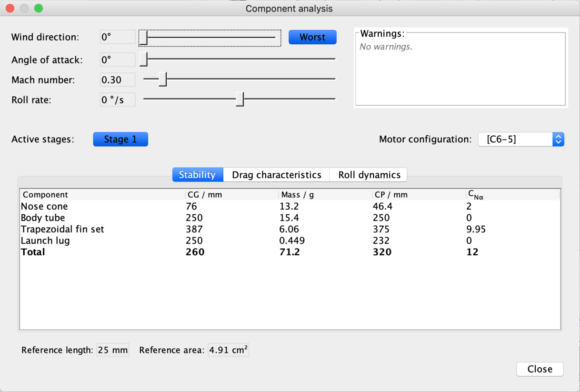The width and height of the screenshot is (580, 392).
Task: Switch to the Roll dynamics tab
Action: tap(369, 175)
